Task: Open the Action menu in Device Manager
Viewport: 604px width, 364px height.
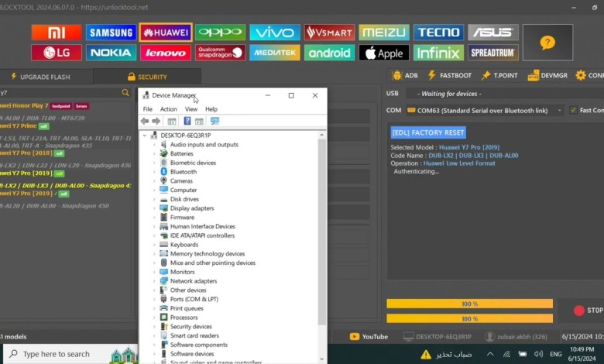Action: 168,109
